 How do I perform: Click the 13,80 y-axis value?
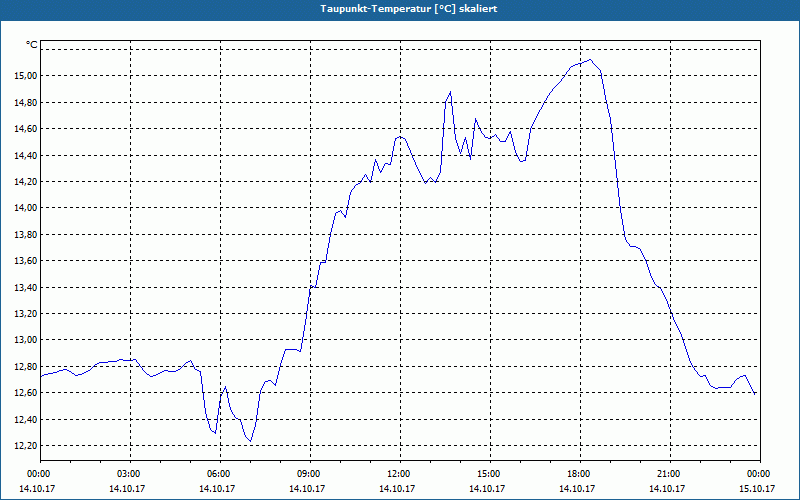tap(26, 235)
